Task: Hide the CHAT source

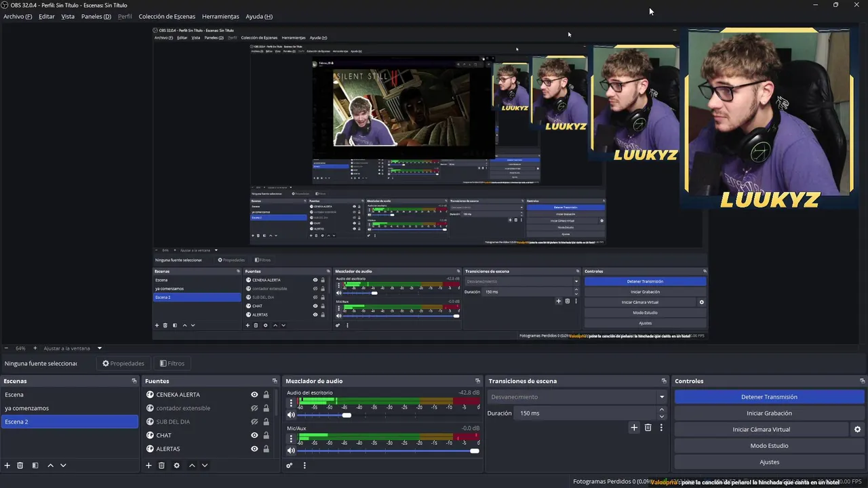Action: [254, 435]
